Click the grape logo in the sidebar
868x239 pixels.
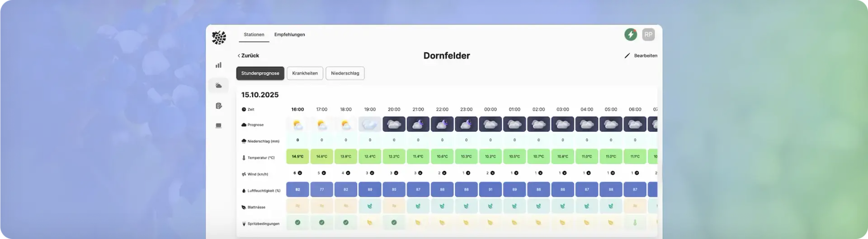[x=219, y=37]
